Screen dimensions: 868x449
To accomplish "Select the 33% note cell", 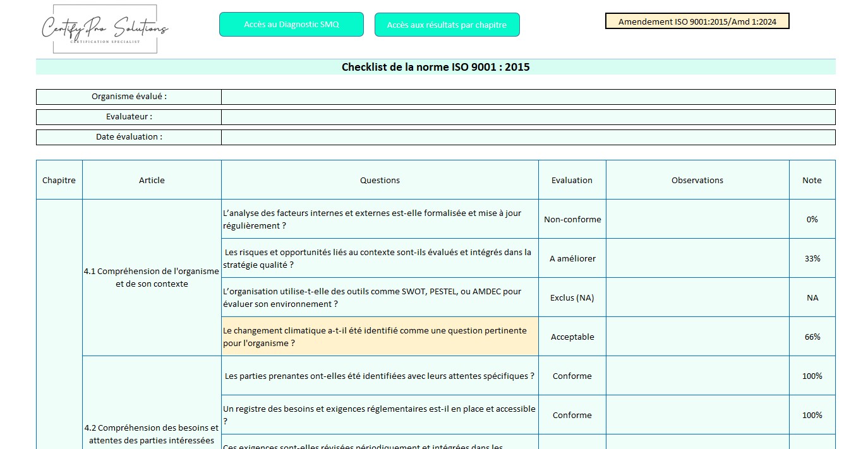I will (x=812, y=258).
